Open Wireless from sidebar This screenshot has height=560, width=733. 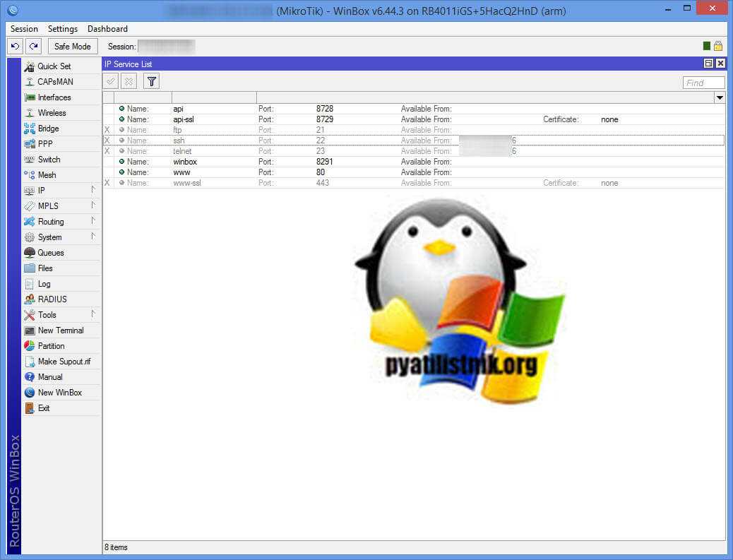coord(61,113)
